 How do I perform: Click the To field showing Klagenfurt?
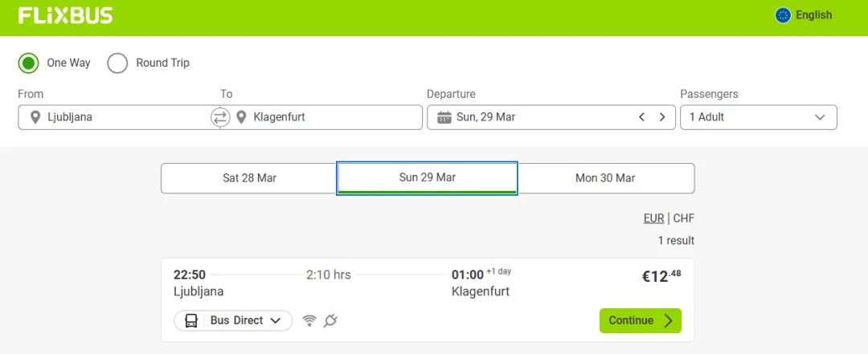[x=330, y=117]
